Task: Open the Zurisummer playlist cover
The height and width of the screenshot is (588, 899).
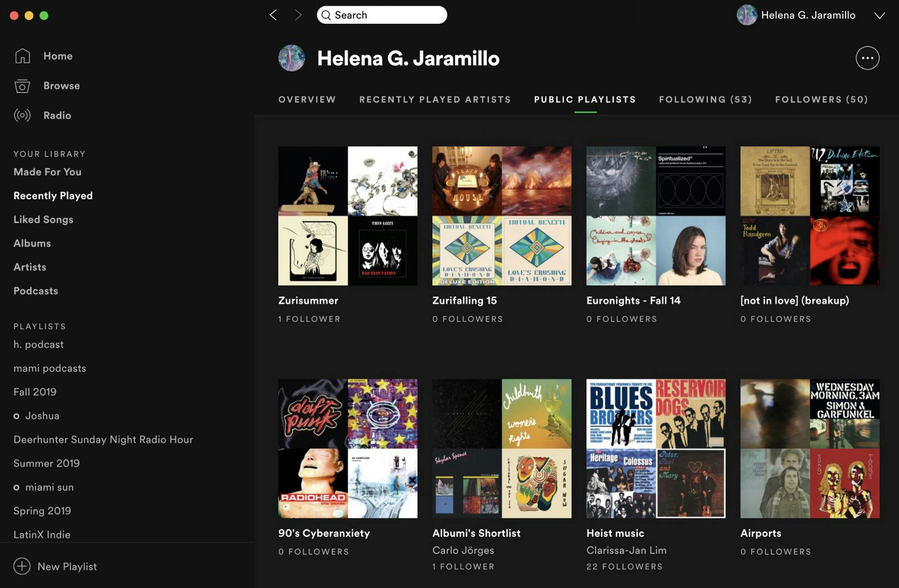Action: tap(347, 216)
